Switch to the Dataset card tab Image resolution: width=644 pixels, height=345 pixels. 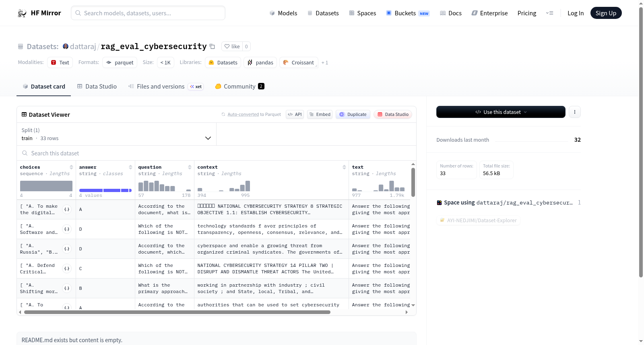pyautogui.click(x=43, y=86)
